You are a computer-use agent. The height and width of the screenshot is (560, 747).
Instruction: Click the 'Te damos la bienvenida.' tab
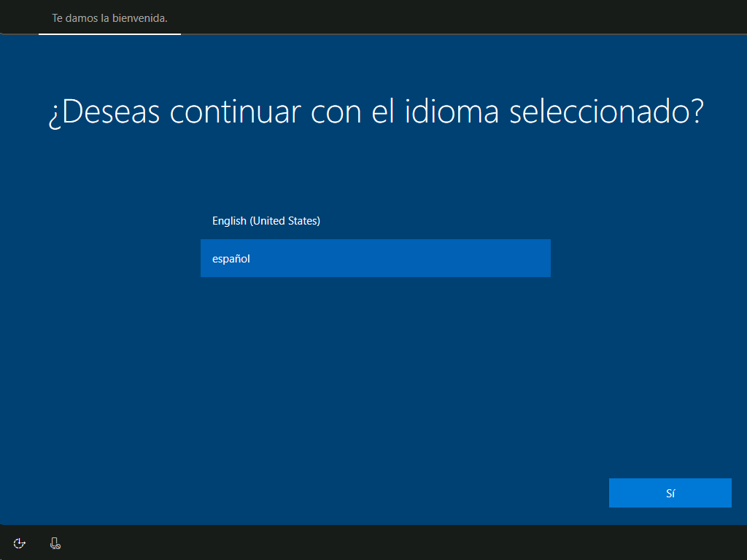click(x=109, y=18)
